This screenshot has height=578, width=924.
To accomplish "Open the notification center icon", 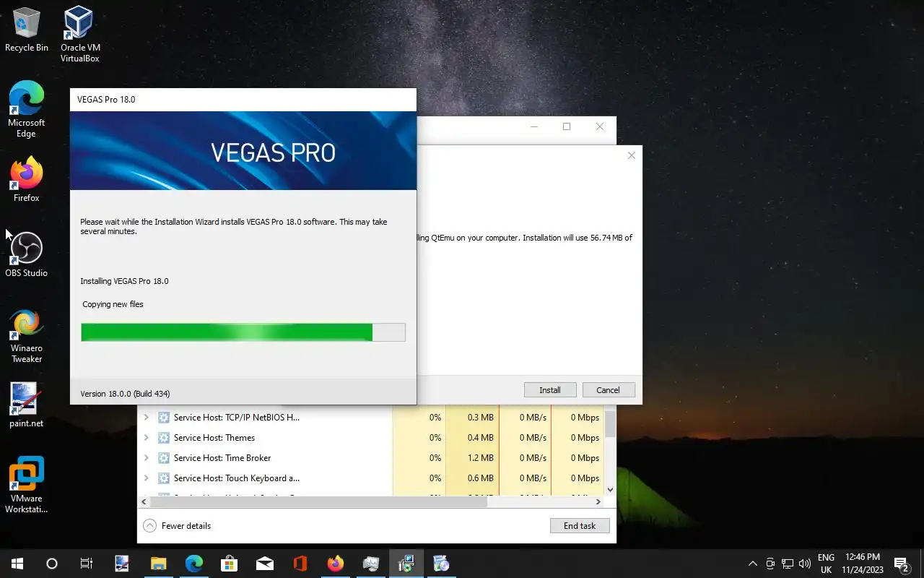I will point(902,564).
